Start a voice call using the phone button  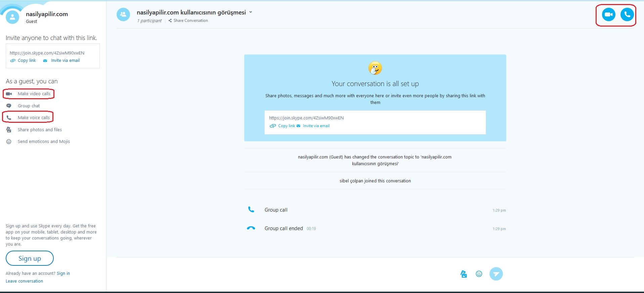tap(627, 14)
